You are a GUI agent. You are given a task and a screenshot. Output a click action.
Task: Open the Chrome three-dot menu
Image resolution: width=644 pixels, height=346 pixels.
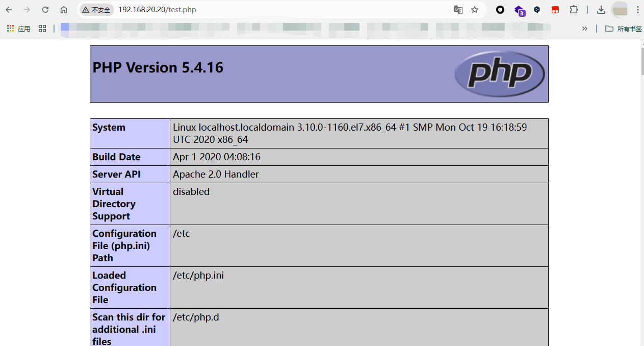637,10
